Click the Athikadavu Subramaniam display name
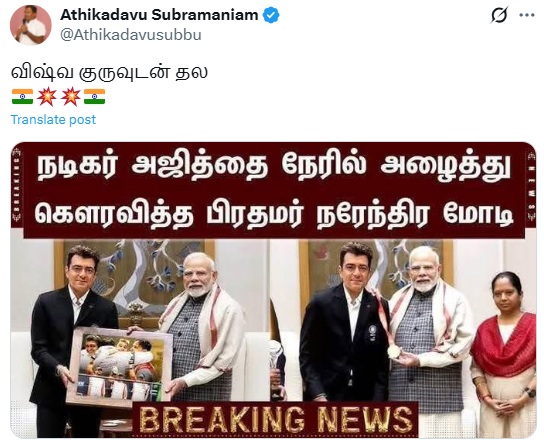The height and width of the screenshot is (440, 544). 159,15
